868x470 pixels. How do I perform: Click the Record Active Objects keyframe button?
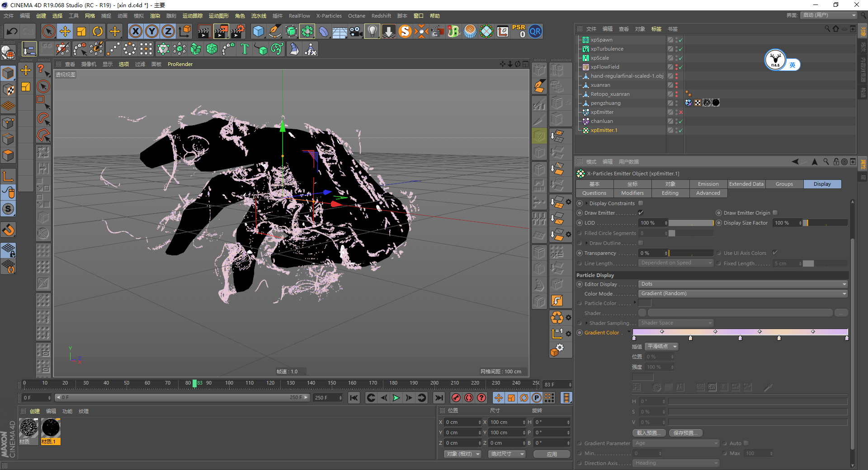456,398
